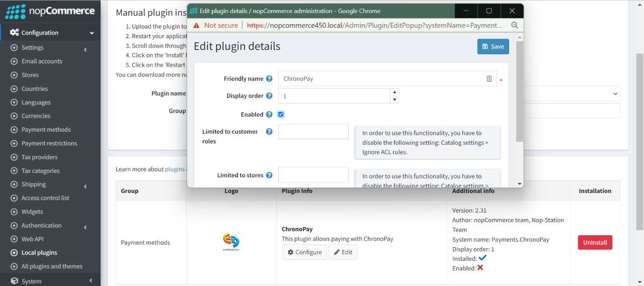
Task: Click the main page vertical scrollbar
Action: pos(640,141)
